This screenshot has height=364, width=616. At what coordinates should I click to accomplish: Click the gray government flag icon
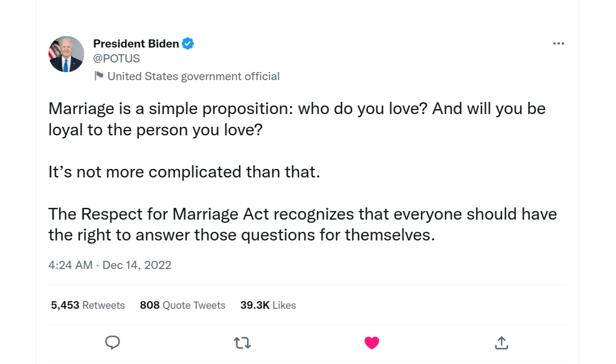[98, 76]
